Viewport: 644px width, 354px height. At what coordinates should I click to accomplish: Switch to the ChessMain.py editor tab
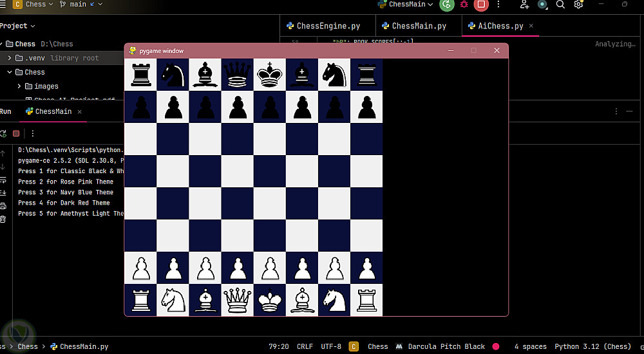tap(414, 26)
